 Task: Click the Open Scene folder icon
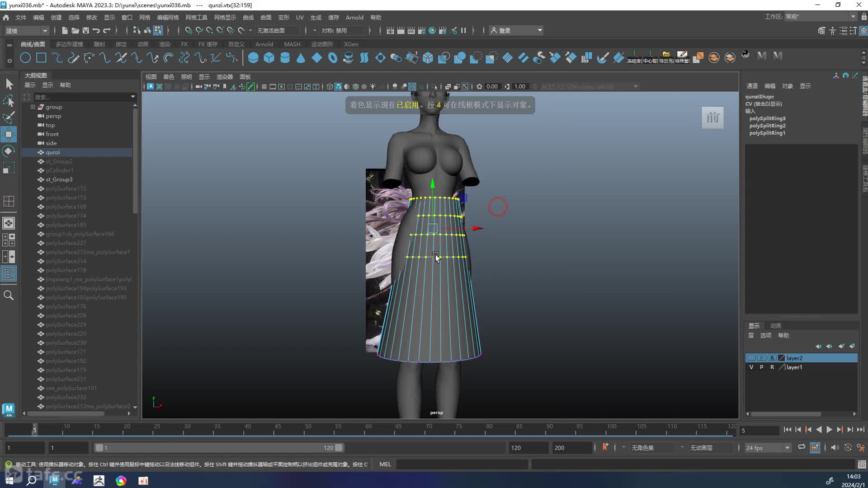pyautogui.click(x=75, y=30)
